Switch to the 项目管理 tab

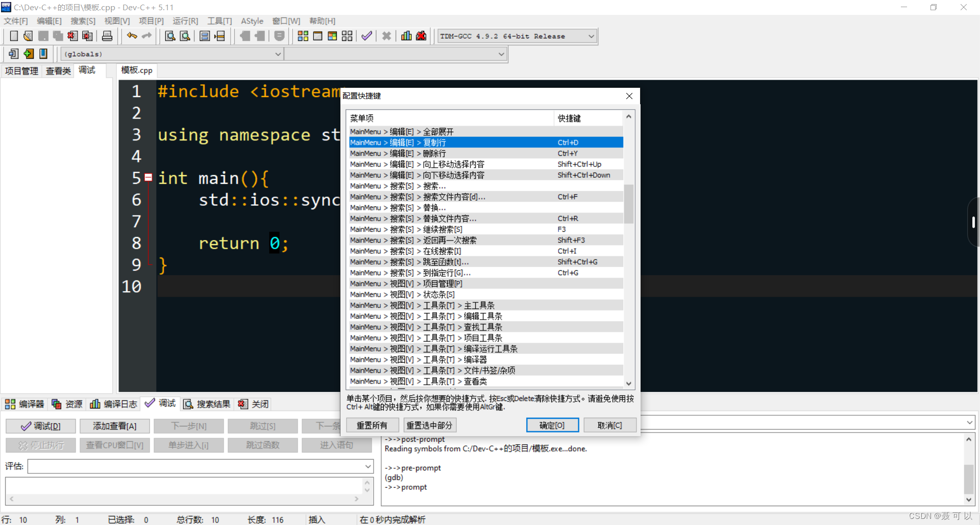click(x=21, y=71)
